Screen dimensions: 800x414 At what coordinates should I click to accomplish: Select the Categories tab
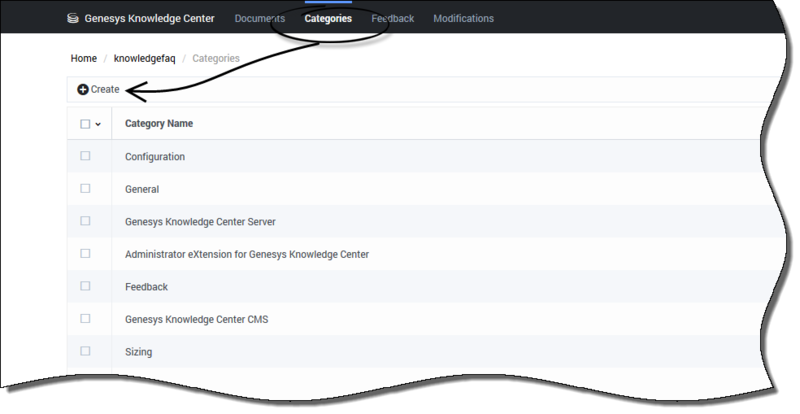tap(328, 18)
